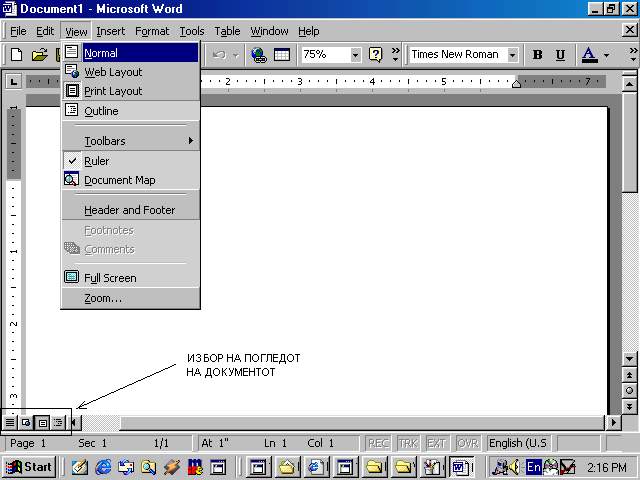
Task: Click the horizontal scrollbar right arrow
Action: tap(613, 422)
